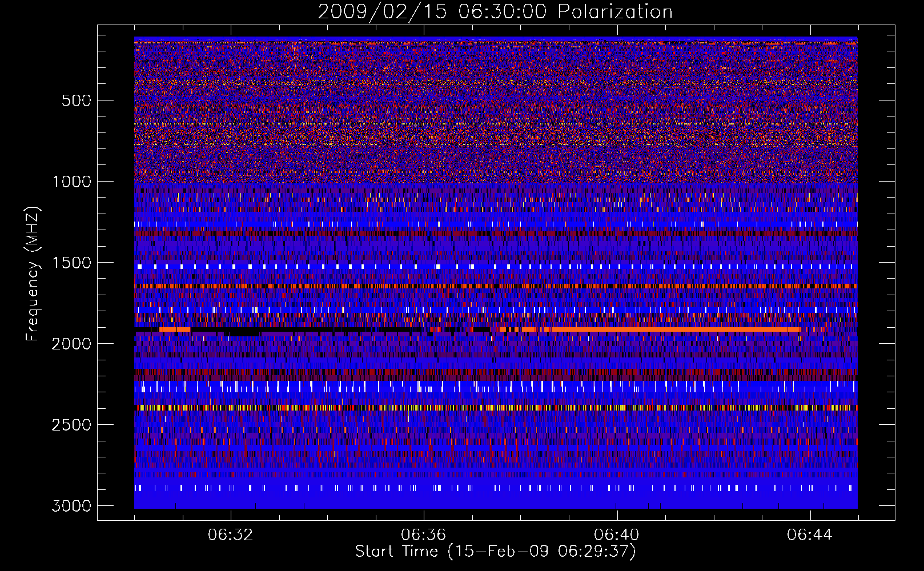The image size is (924, 571).
Task: Click the 1000 frequency tick label
Action: [x=71, y=182]
